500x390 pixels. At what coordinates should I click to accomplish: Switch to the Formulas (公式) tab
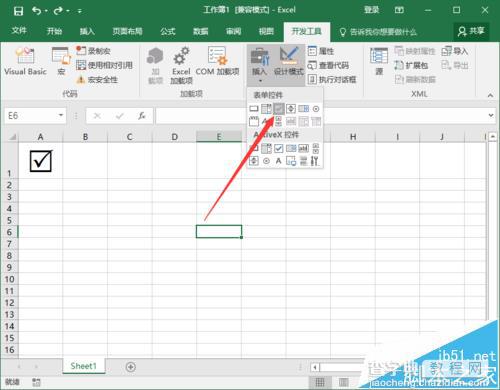click(168, 31)
